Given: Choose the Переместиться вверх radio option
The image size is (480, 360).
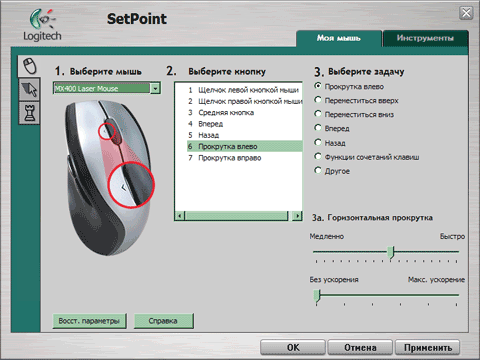Looking at the screenshot, I should 318,100.
